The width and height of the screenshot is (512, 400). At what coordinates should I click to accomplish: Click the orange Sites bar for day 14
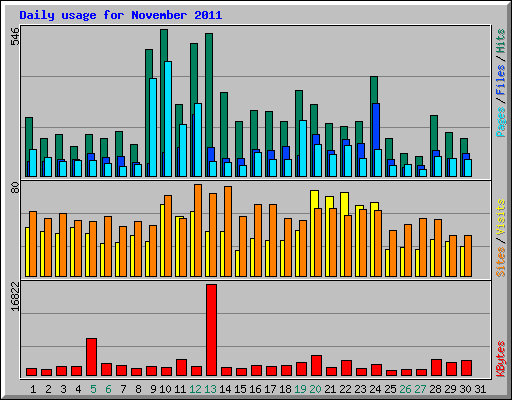pyautogui.click(x=228, y=231)
